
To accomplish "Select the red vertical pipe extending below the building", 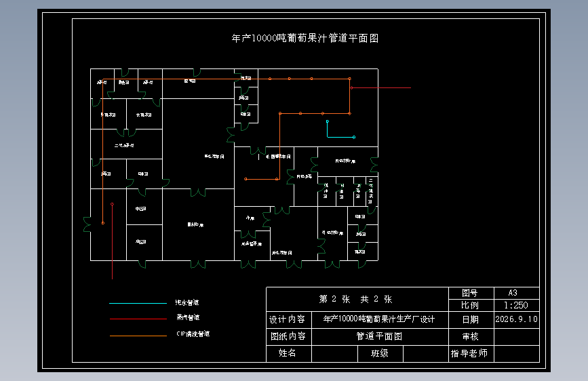I will [x=112, y=242].
